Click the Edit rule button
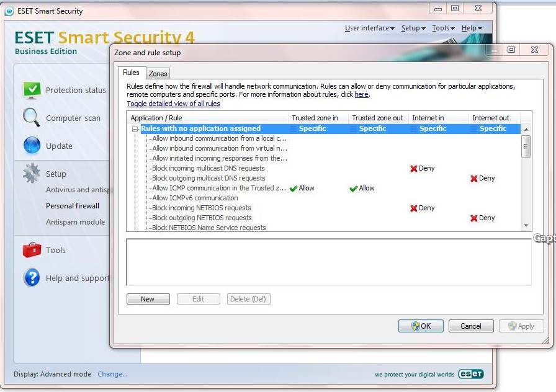Viewport: 556px width, 392px height. [198, 299]
